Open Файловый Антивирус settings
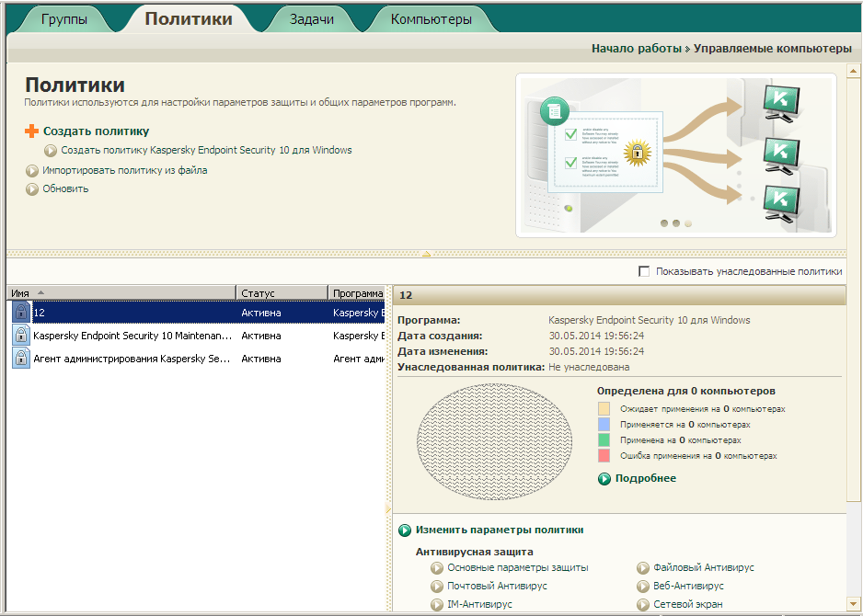The width and height of the screenshot is (863, 616). [704, 567]
